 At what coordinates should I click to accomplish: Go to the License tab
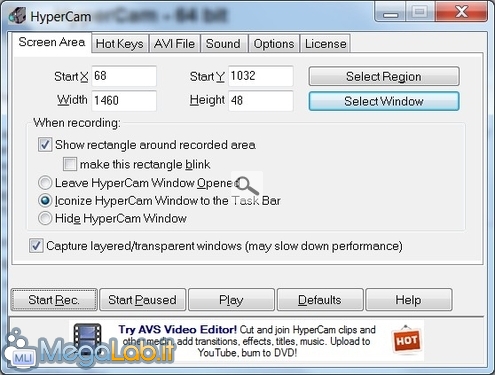(x=325, y=44)
